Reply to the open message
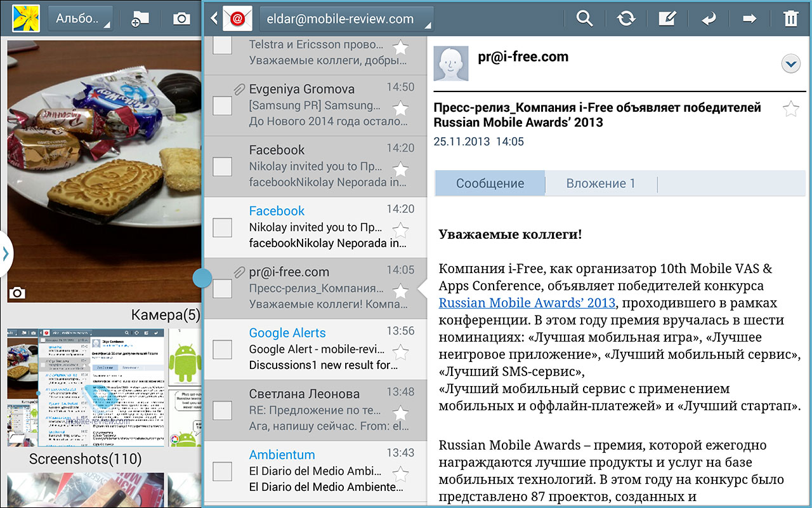The image size is (812, 508). [x=709, y=19]
